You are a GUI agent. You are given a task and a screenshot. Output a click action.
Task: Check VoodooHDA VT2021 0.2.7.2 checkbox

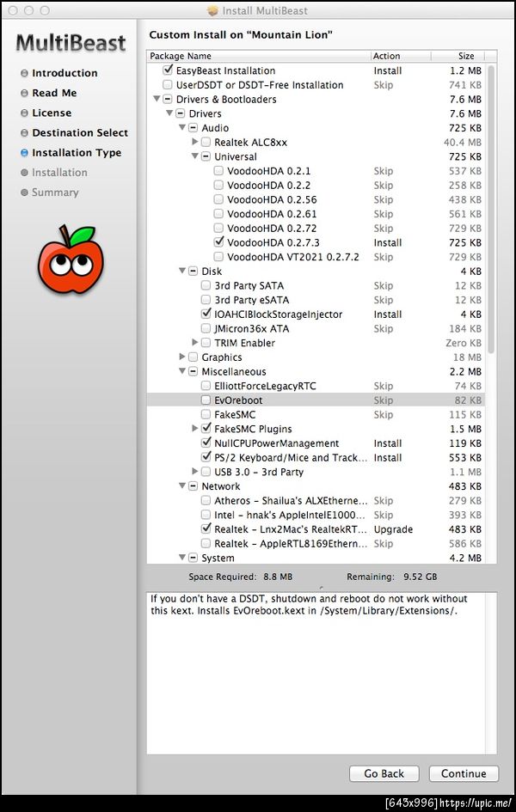pyautogui.click(x=218, y=256)
